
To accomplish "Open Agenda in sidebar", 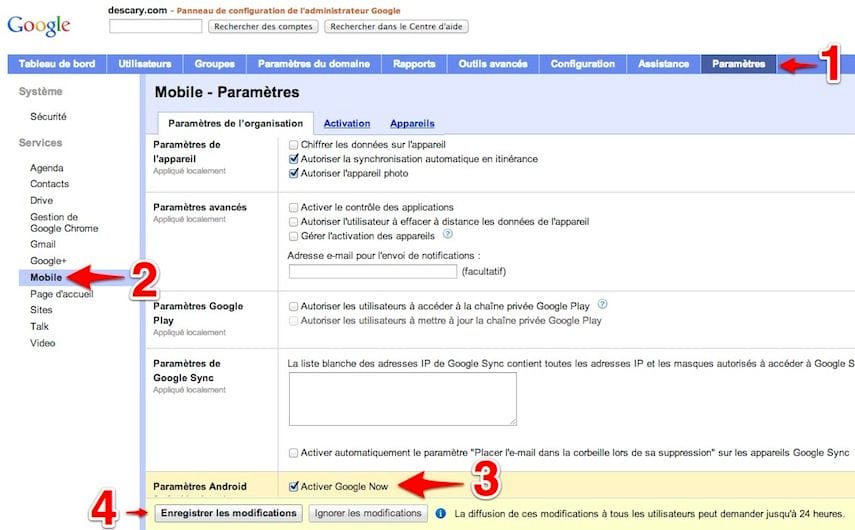I will (x=47, y=168).
